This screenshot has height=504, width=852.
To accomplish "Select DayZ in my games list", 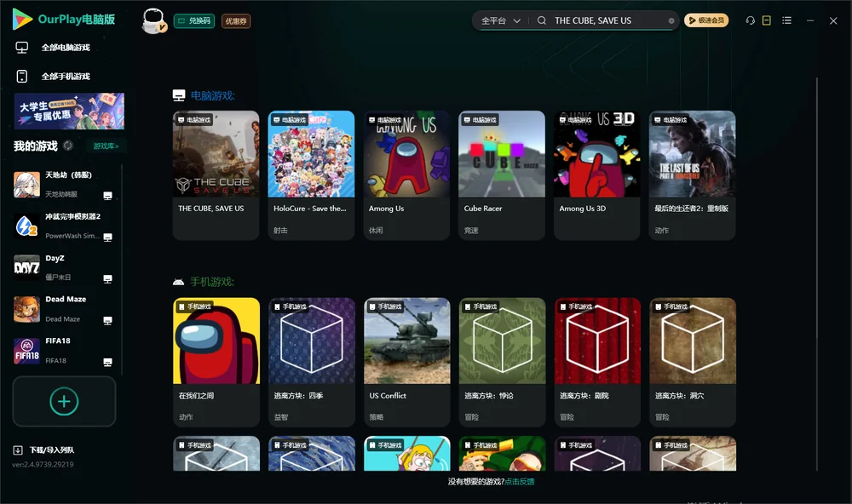I will [x=64, y=267].
